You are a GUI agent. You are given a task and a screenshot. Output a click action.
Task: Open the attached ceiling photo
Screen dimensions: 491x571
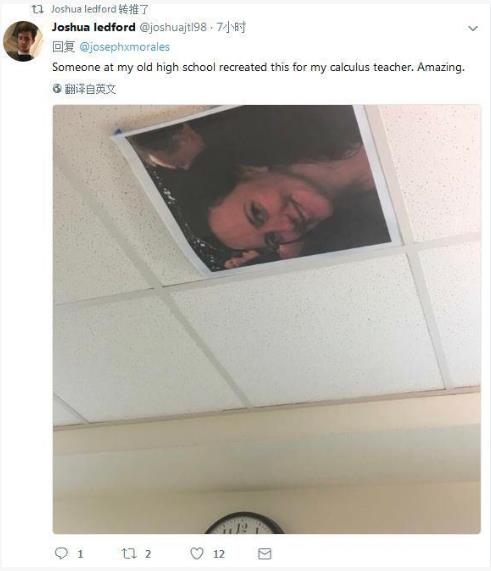click(x=267, y=319)
